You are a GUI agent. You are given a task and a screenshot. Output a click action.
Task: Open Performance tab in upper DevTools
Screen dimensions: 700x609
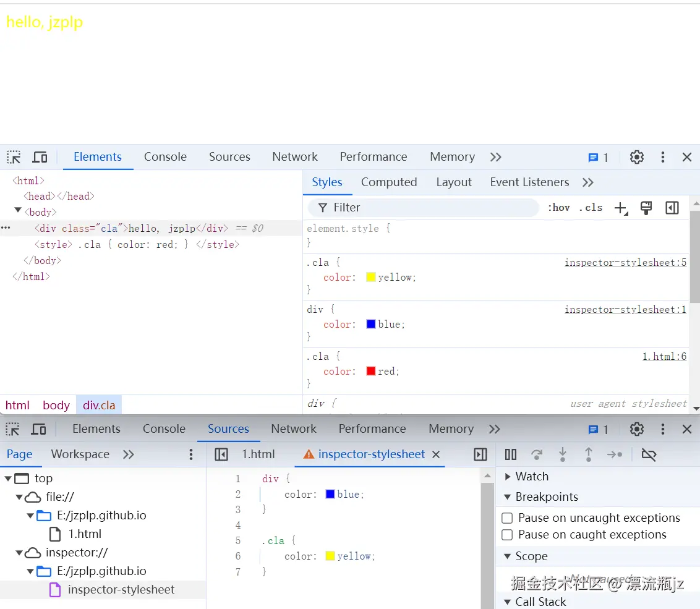pyautogui.click(x=373, y=156)
